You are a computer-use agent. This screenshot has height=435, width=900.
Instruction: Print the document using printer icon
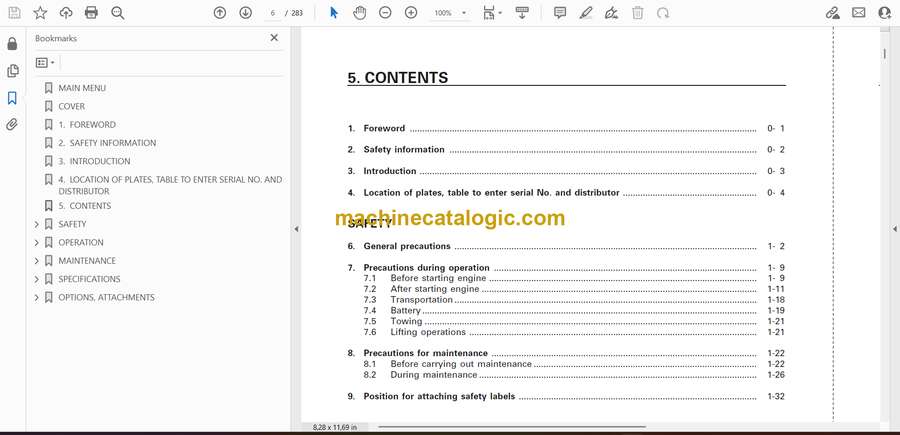91,13
